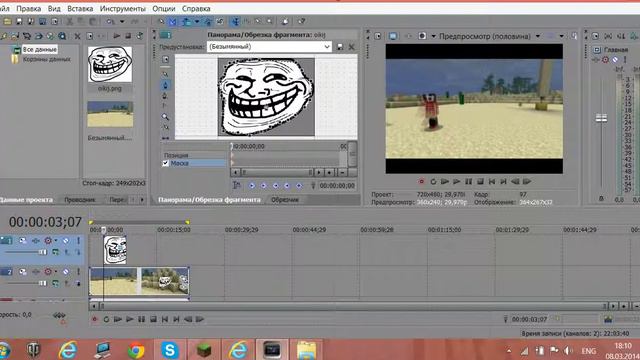Delete the current Pan/Crop preset
The height and width of the screenshot is (360, 640).
[351, 47]
